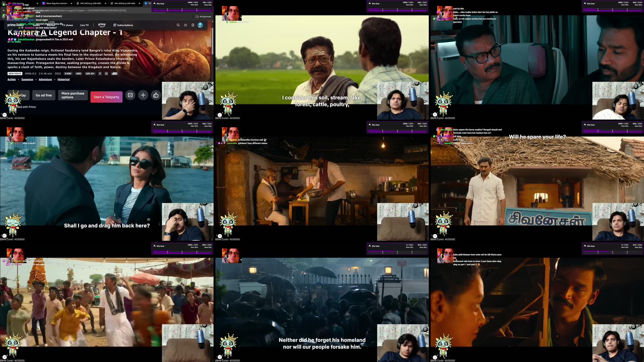Click the primevideo.com address bar

click(101, 10)
